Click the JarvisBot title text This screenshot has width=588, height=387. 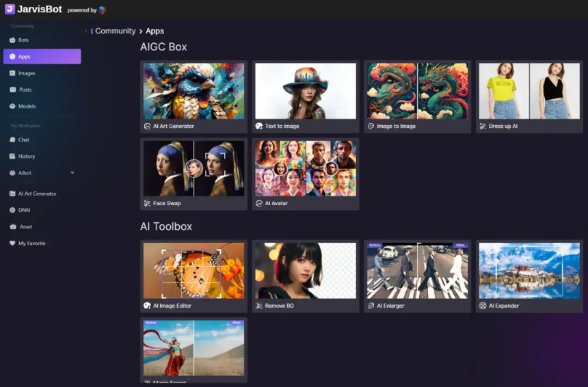(40, 10)
